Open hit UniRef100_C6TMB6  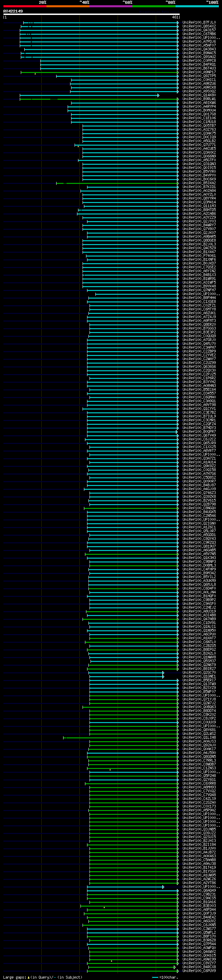click(x=199, y=34)
